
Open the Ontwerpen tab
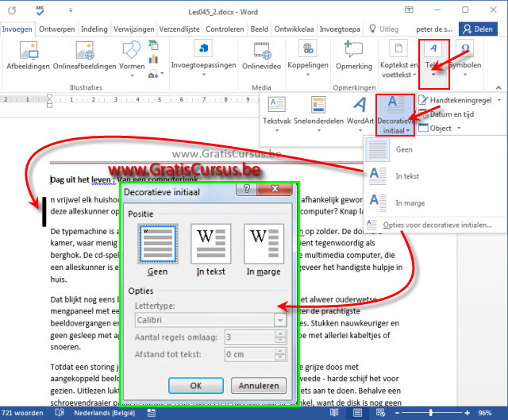pyautogui.click(x=56, y=29)
